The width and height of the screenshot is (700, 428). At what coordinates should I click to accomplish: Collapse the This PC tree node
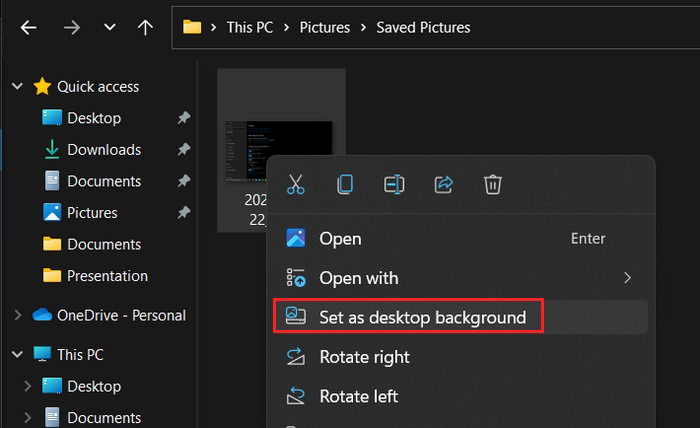point(17,354)
